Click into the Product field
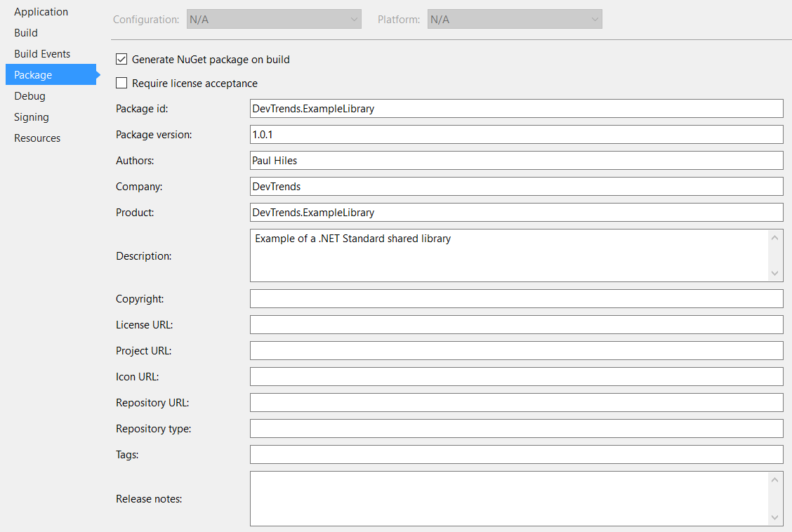The width and height of the screenshot is (792, 532). coord(516,213)
